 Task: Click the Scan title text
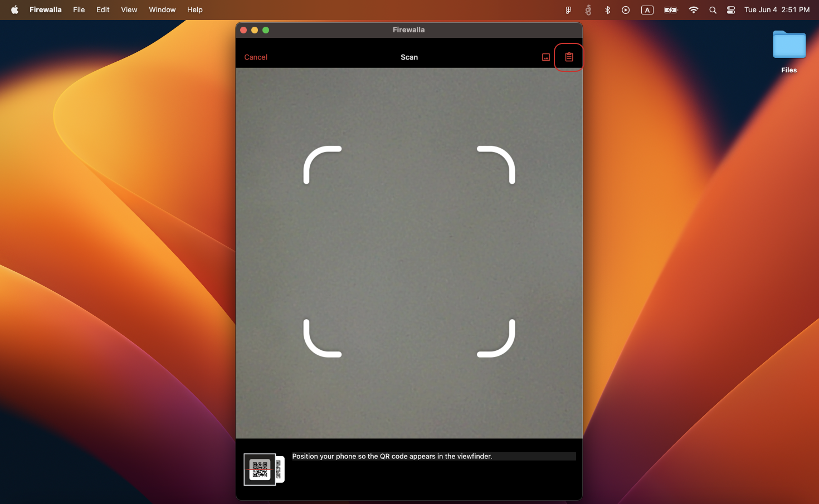(409, 57)
